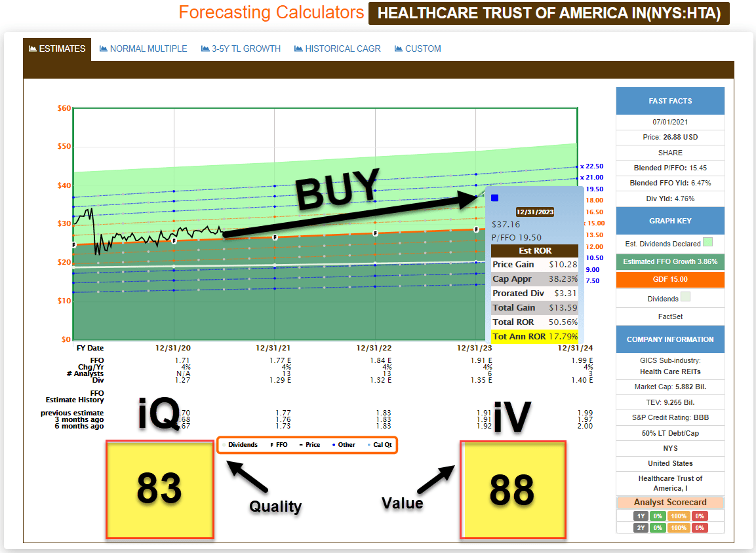Go to the HISTORICAL CAGR tab
This screenshot has width=756, height=553.
(x=338, y=49)
